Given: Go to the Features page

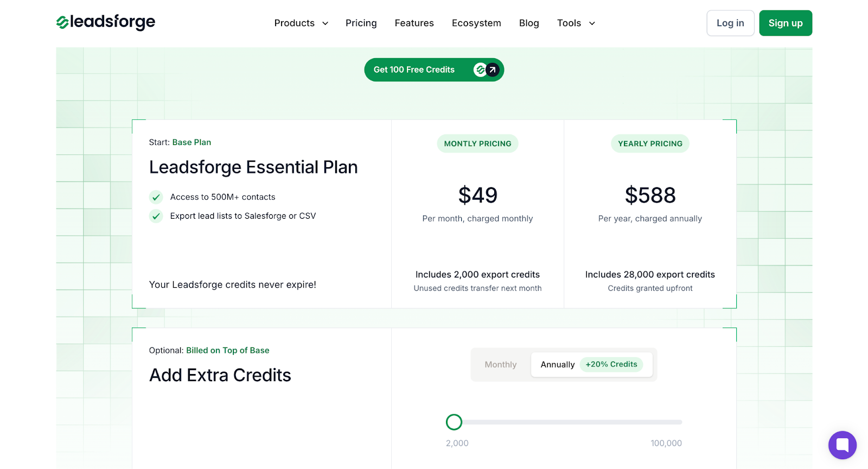Looking at the screenshot, I should [x=414, y=23].
